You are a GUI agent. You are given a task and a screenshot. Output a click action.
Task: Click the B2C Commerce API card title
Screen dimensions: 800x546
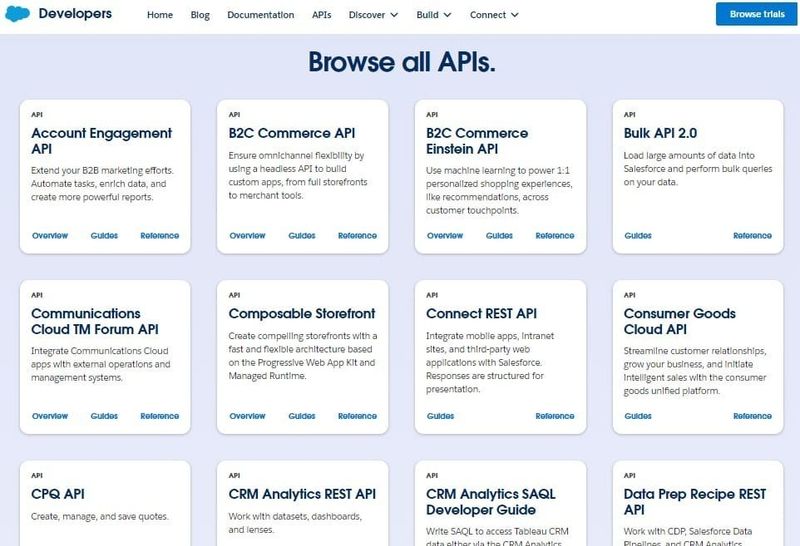pyautogui.click(x=291, y=133)
